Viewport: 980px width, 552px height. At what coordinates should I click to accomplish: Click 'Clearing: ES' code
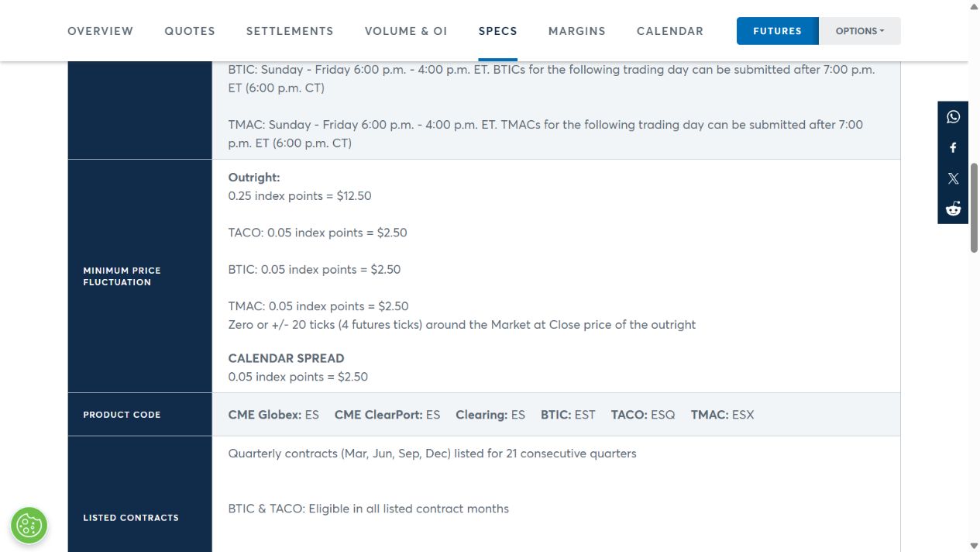point(490,415)
